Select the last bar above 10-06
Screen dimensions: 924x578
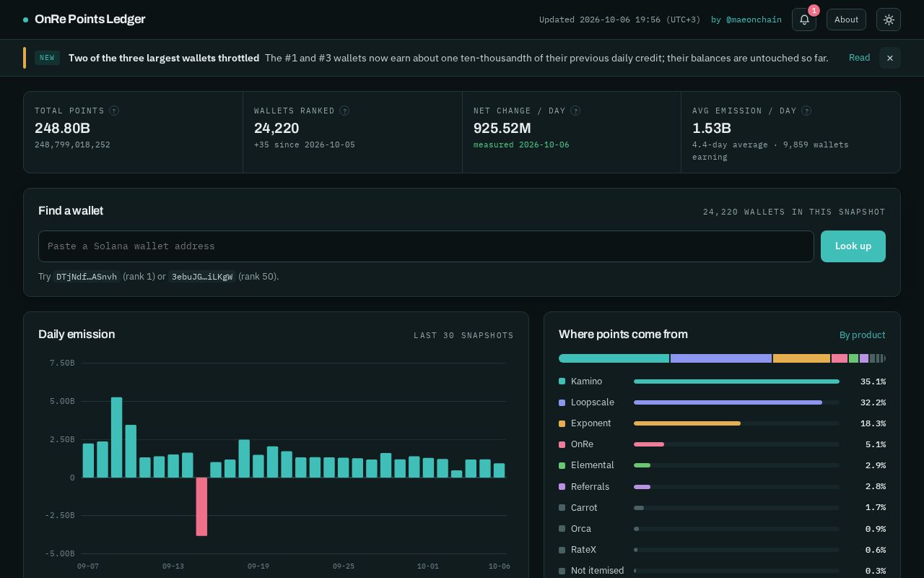[499, 470]
